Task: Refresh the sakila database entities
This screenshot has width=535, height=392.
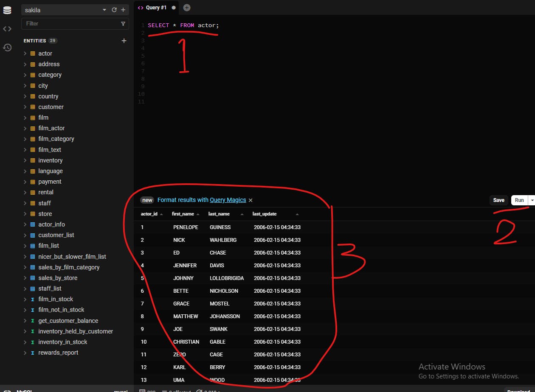Action: pyautogui.click(x=114, y=10)
